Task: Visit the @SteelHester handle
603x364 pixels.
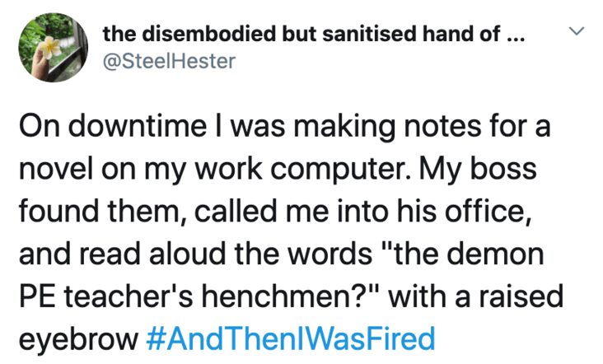Action: click(169, 62)
